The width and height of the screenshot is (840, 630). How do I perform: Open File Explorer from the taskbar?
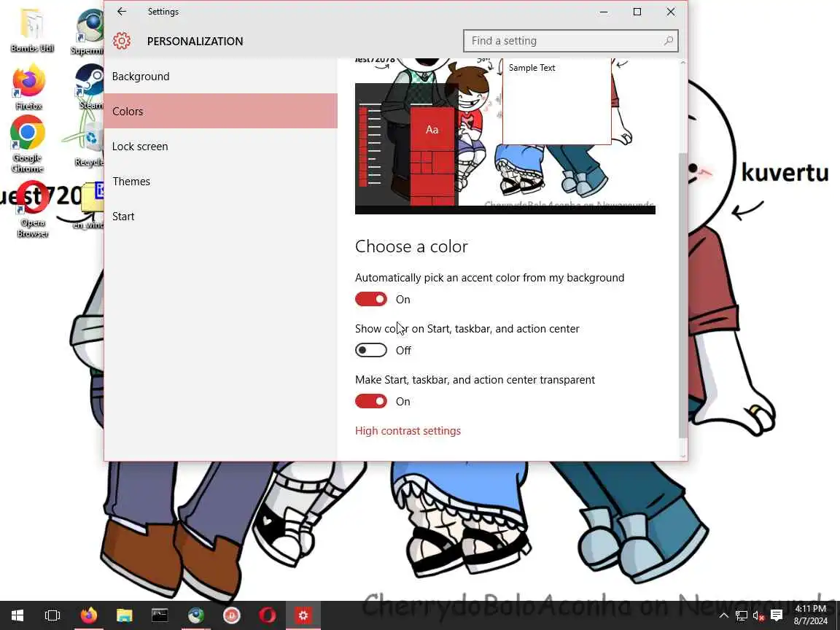pos(124,615)
